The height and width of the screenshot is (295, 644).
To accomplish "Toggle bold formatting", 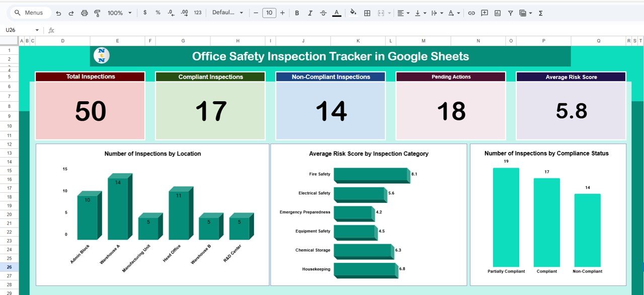I will [297, 13].
